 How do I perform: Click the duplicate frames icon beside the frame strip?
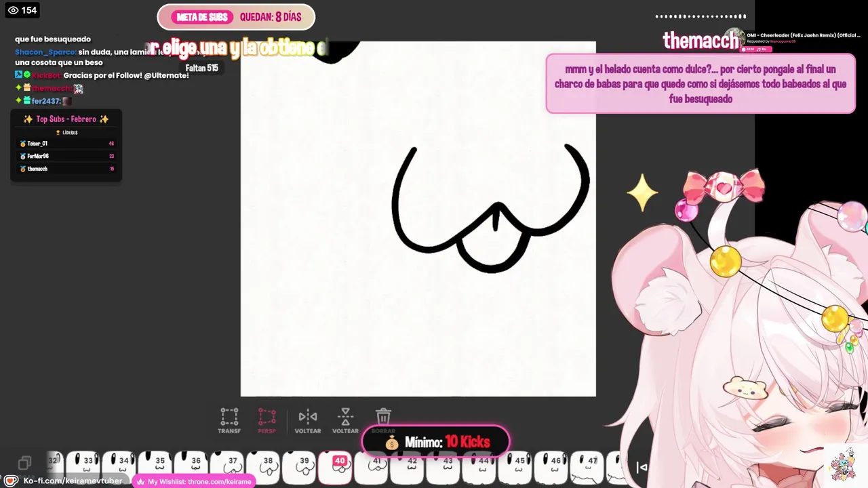(x=24, y=463)
